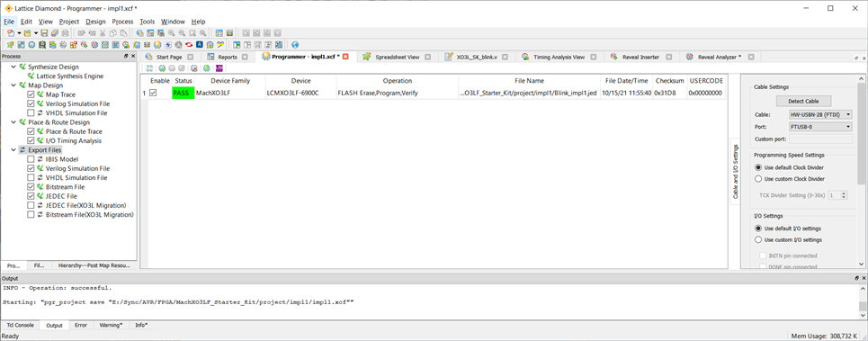Open the Cable dropdown showing HW-USBN-2B (FTDI)
Viewport: 868px width, 341px height.
click(820, 114)
